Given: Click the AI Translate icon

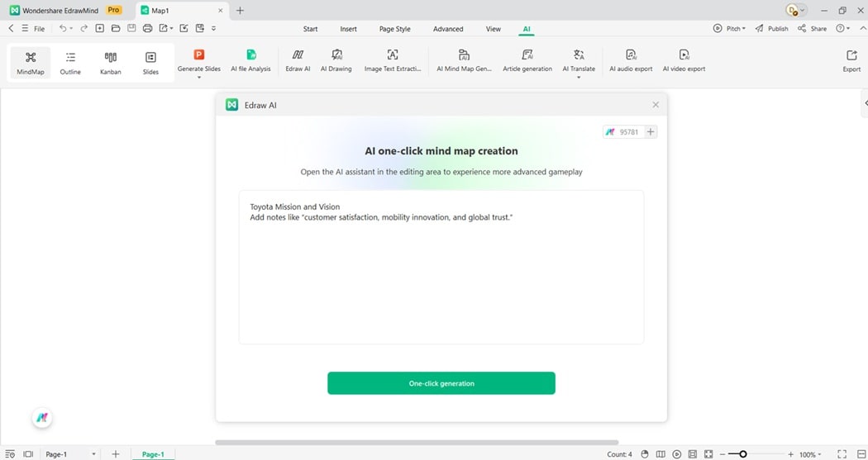Looking at the screenshot, I should pyautogui.click(x=579, y=55).
